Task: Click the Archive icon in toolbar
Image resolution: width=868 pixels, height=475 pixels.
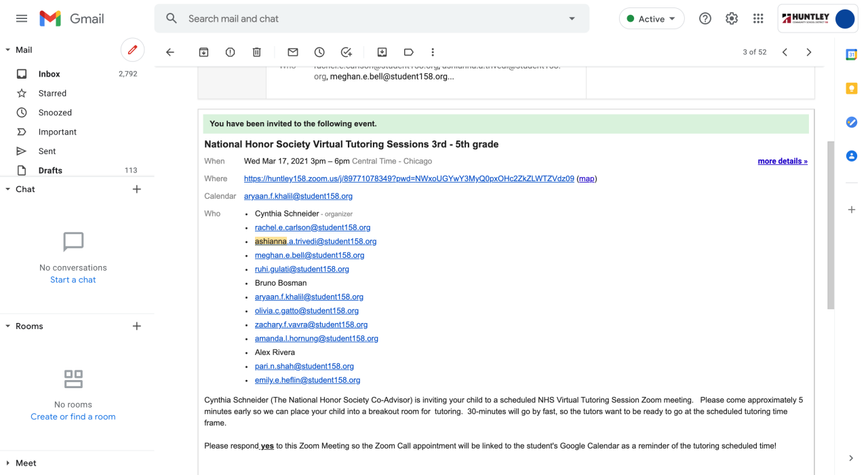Action: click(203, 52)
